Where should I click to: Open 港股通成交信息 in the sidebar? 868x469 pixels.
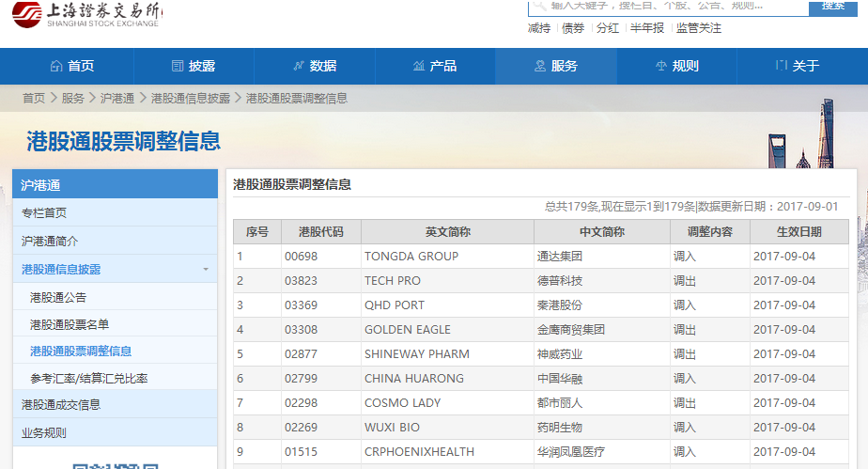[x=116, y=404]
